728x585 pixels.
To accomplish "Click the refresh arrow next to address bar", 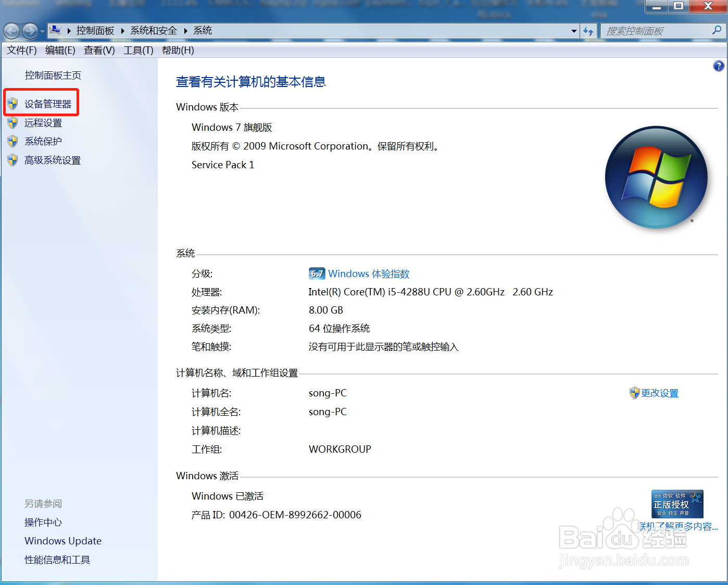I will [588, 31].
